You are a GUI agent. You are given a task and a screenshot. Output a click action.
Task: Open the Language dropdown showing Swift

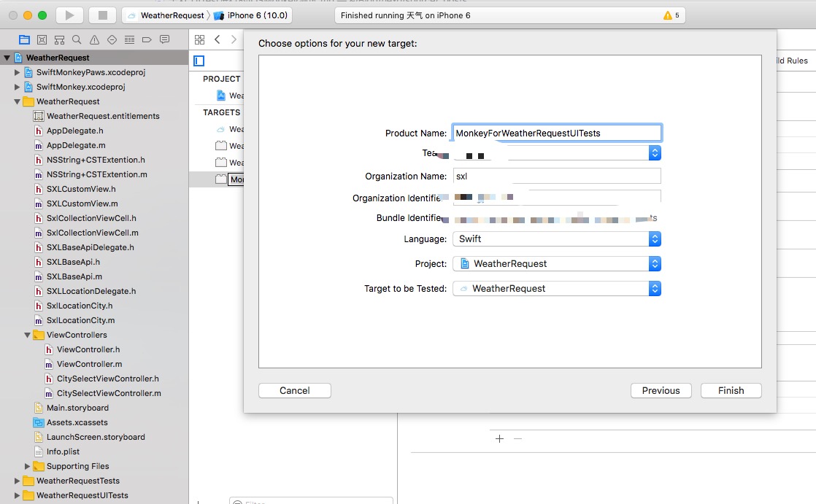[x=557, y=239]
